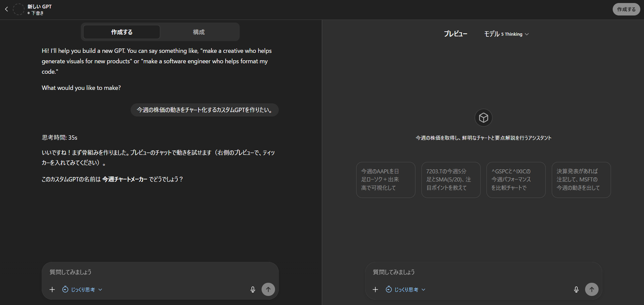Click the plus attach icon in left chat box
644x305 pixels.
(x=52, y=290)
